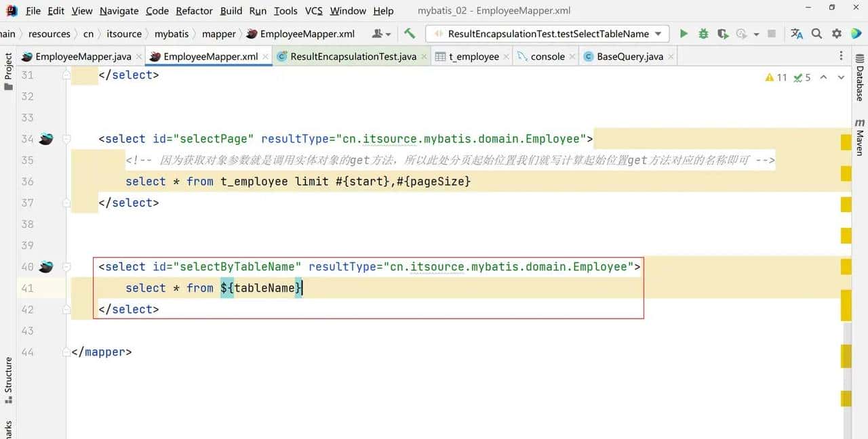Click yellow warning stripe on scrollbar
868x439 pixels.
[x=846, y=142]
